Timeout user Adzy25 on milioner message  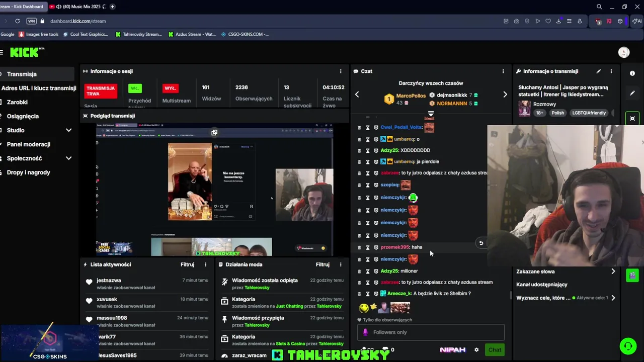pyautogui.click(x=368, y=271)
